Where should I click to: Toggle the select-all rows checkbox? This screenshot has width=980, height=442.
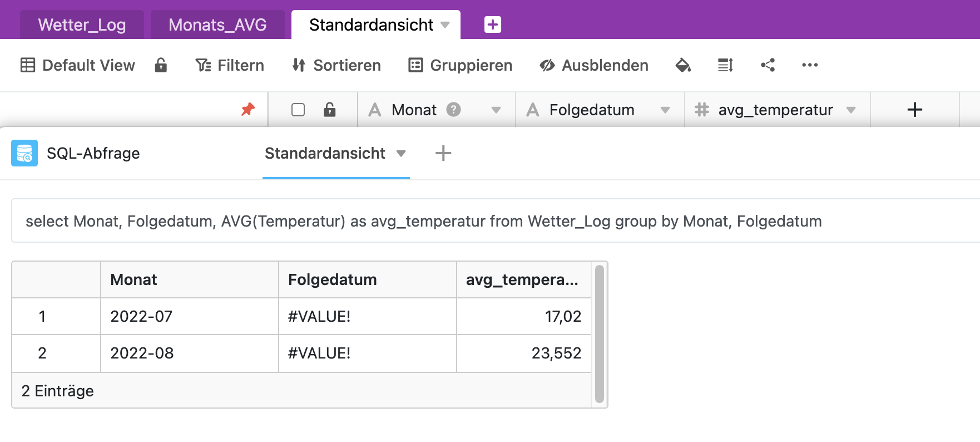click(298, 110)
